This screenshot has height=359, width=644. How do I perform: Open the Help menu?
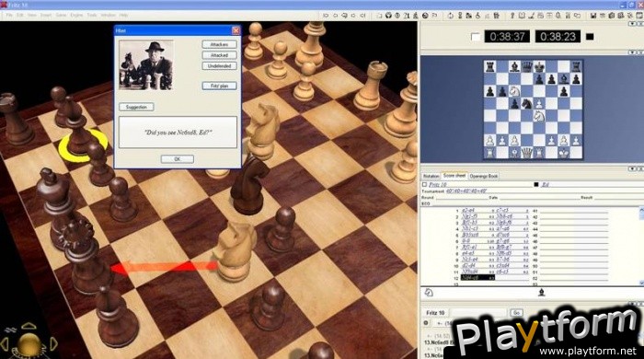coord(123,16)
